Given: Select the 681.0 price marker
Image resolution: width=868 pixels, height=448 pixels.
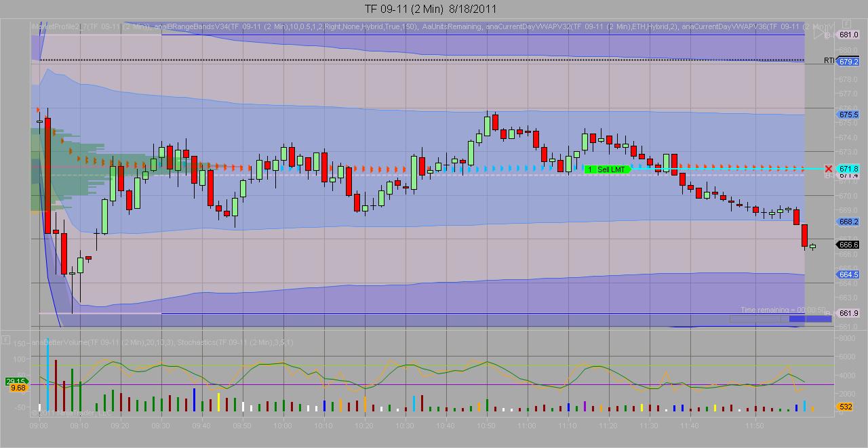Looking at the screenshot, I should 849,35.
